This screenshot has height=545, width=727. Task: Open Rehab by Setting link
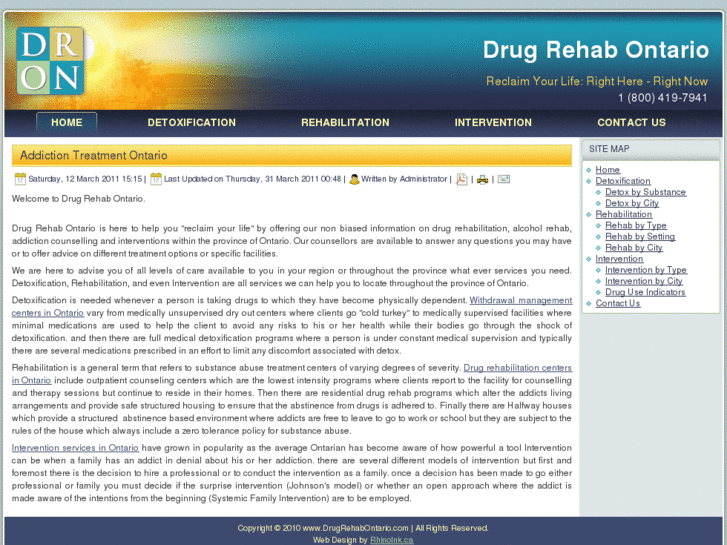click(640, 237)
